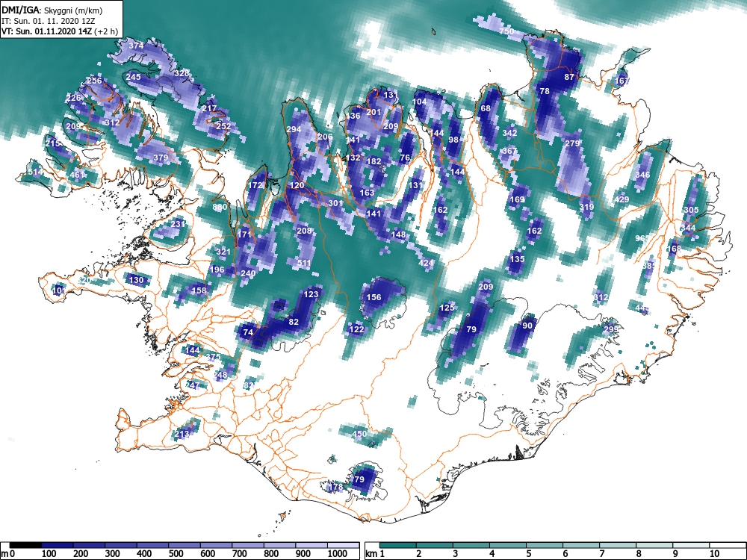Click the 450 visibility value
Screen dimensions: 747x560
(360, 434)
